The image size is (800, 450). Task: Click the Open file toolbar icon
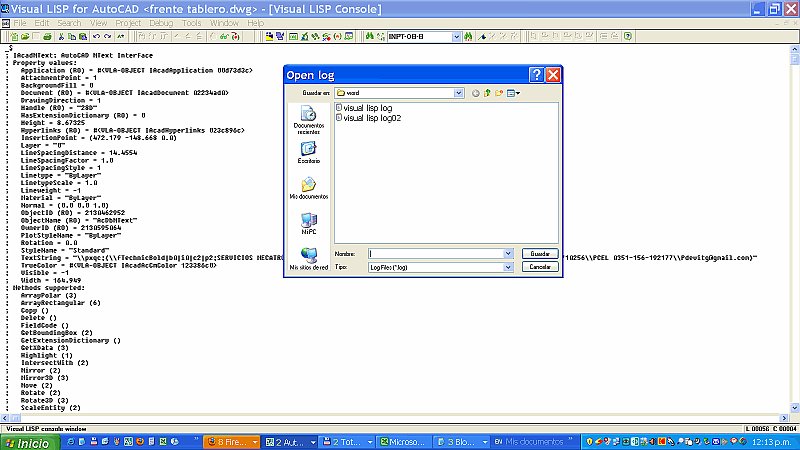pos(25,36)
